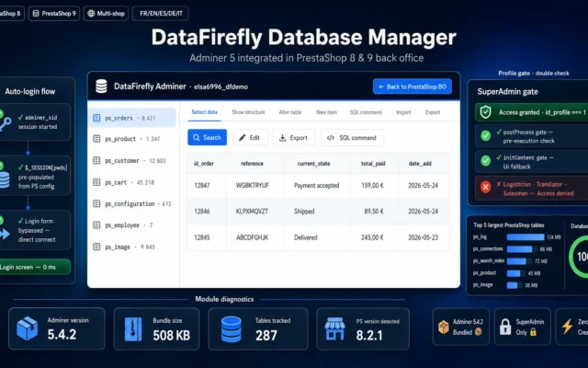Select the ps_product table in sidebar
Viewport: 588px width, 368px height.
coord(132,139)
